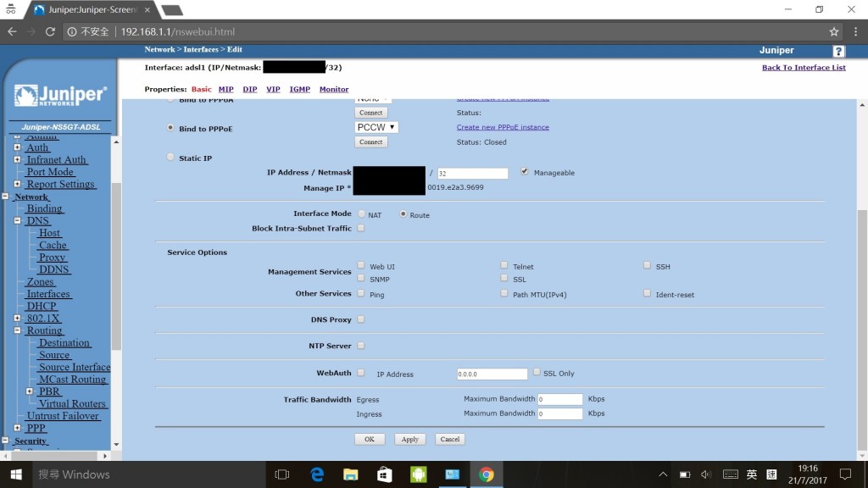Tick the NTP Server checkbox

pos(361,346)
